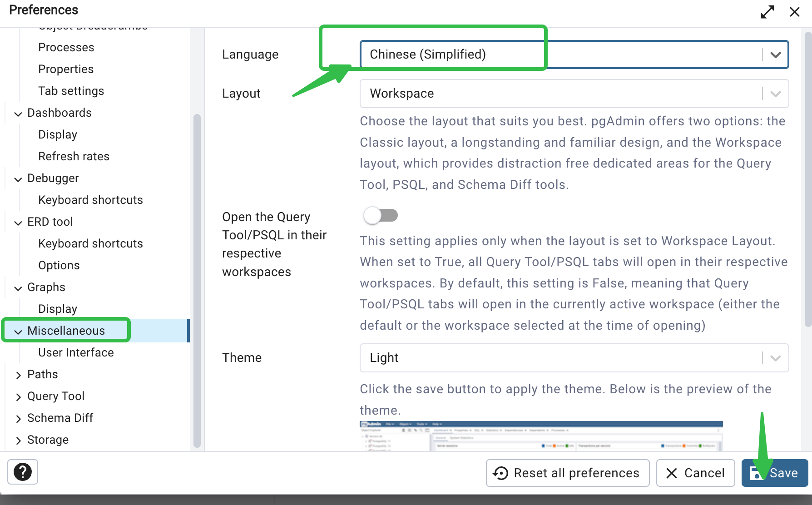Click the Chinese (Simplified) language field
This screenshot has width=812, height=505.
[574, 54]
